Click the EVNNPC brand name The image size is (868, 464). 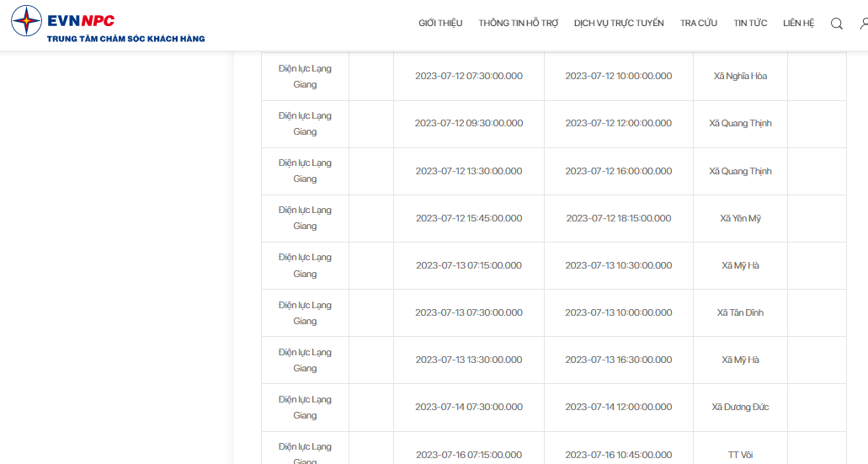tap(81, 21)
